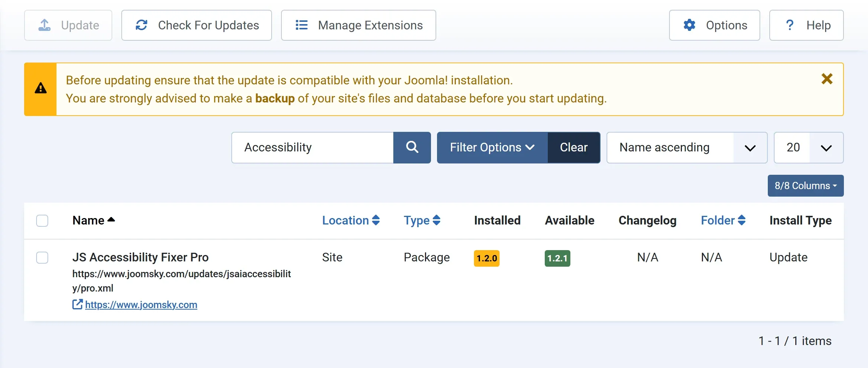Open the 20 items-per-page dropdown
This screenshot has width=868, height=368.
coord(808,147)
